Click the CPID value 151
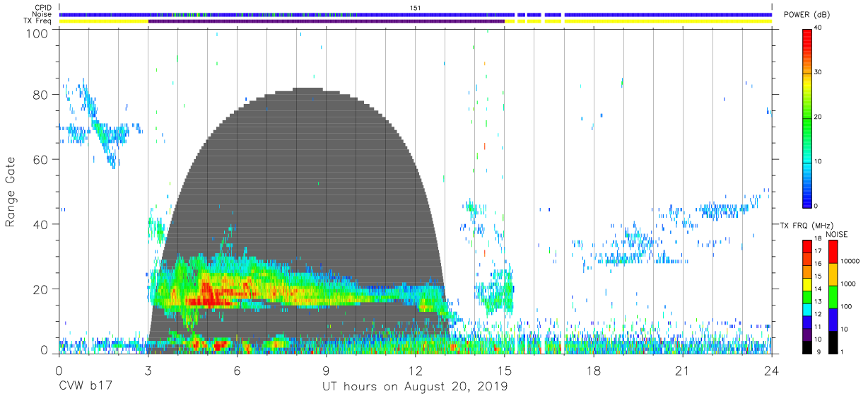Image resolution: width=868 pixels, height=401 pixels. coord(415,8)
